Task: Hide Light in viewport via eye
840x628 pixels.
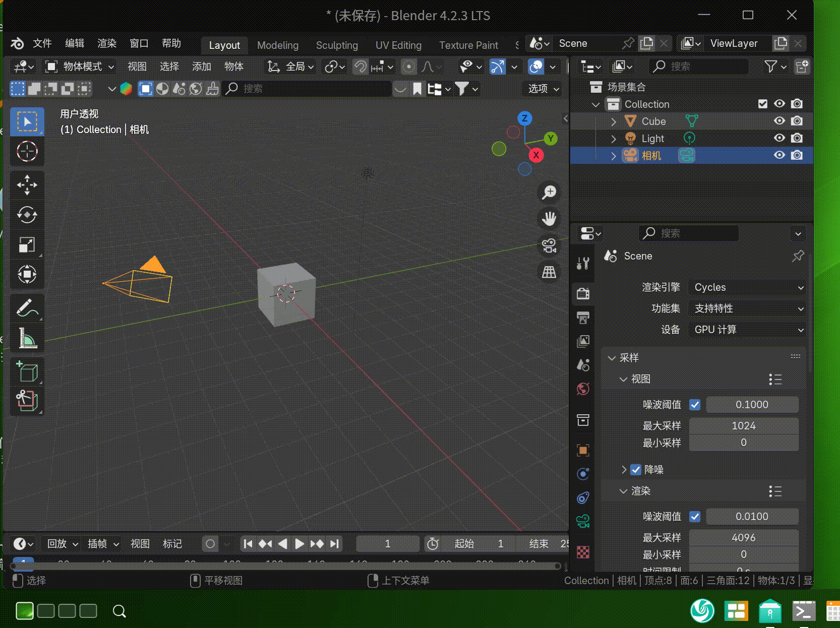Action: (779, 138)
